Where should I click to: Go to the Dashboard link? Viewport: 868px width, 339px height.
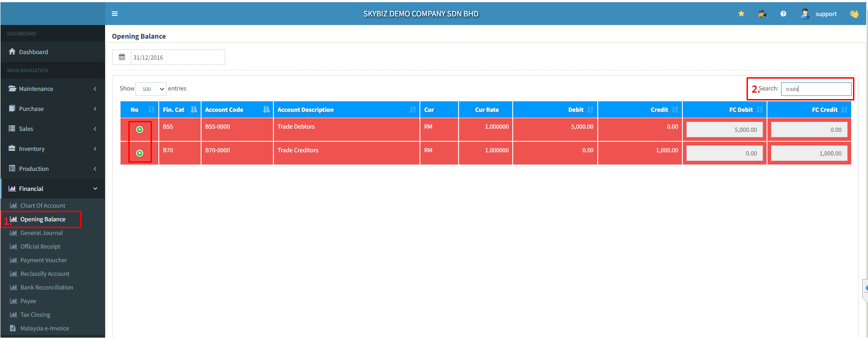33,52
